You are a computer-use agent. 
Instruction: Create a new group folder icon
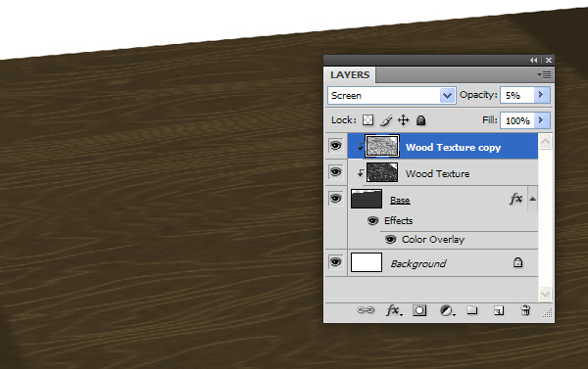point(472,310)
